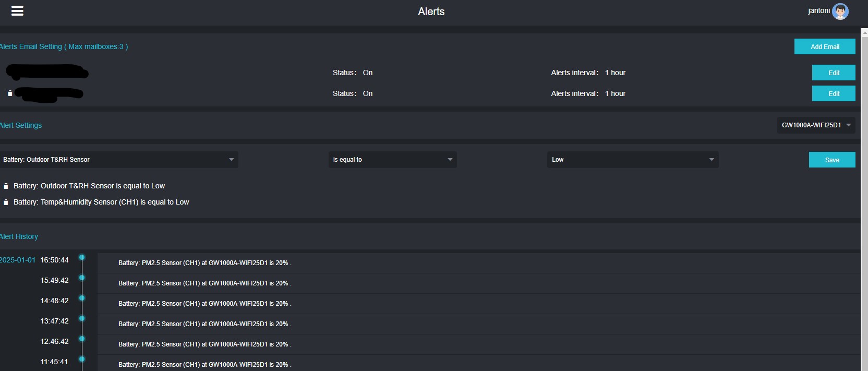
Task: Click the 16:50:44 timeline dot
Action: point(82,257)
